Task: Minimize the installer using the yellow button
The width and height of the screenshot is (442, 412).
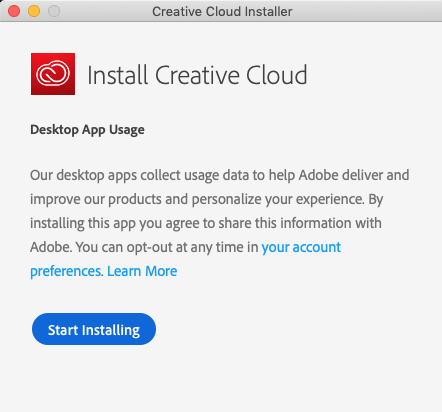Action: [34, 11]
